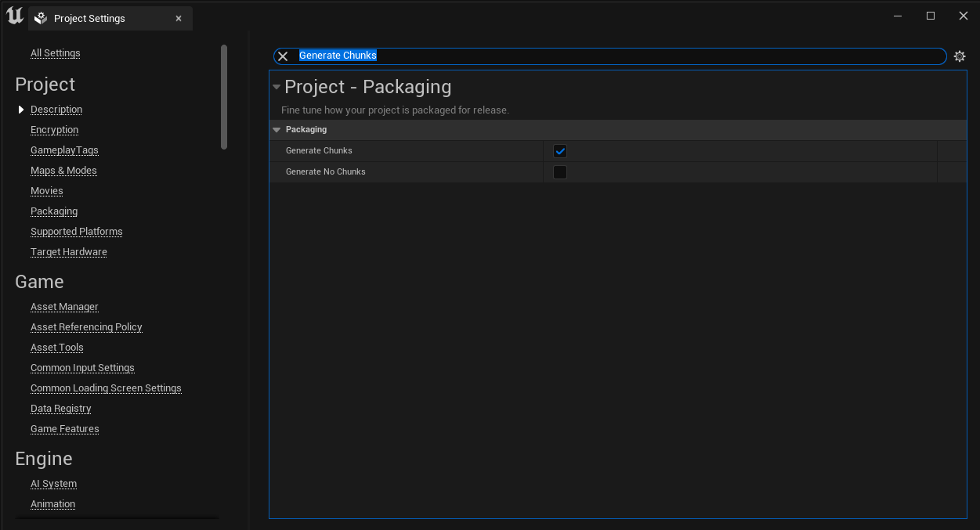Expand the Description settings entry

(21, 109)
